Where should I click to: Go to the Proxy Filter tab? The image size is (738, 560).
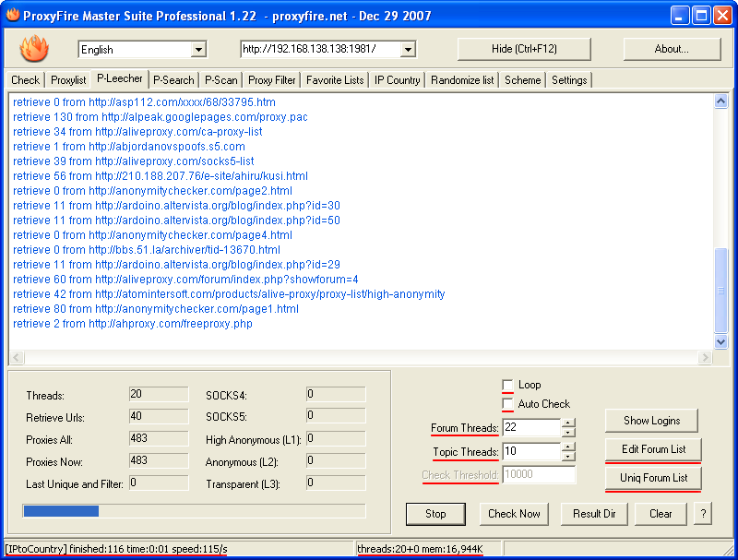pyautogui.click(x=271, y=80)
